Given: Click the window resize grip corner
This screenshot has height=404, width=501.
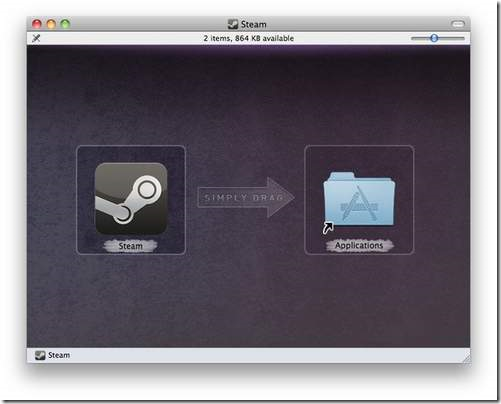Looking at the screenshot, I should click(x=467, y=359).
